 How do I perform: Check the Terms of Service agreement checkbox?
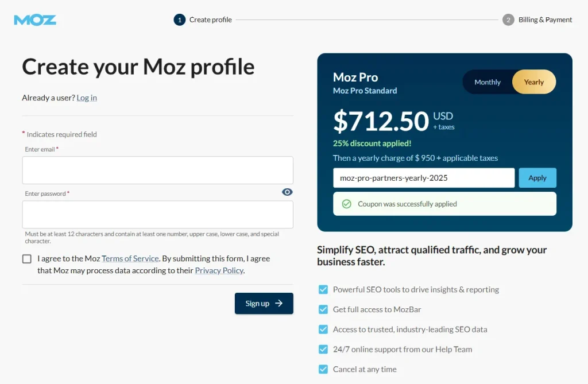[26, 258]
